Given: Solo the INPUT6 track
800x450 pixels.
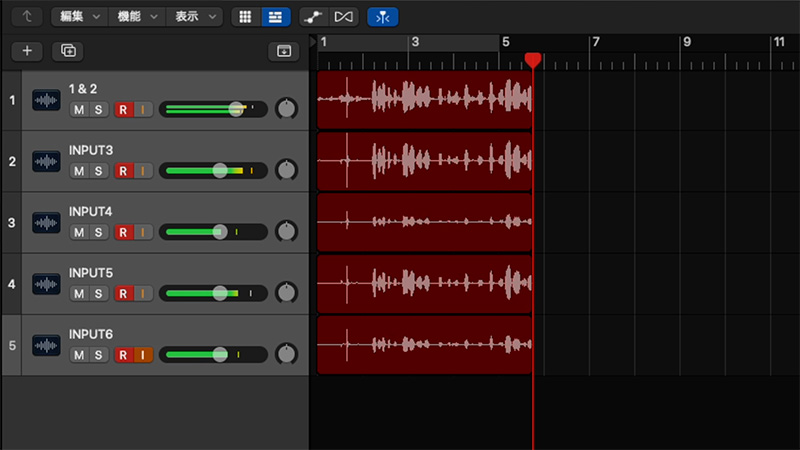Looking at the screenshot, I should (98, 355).
